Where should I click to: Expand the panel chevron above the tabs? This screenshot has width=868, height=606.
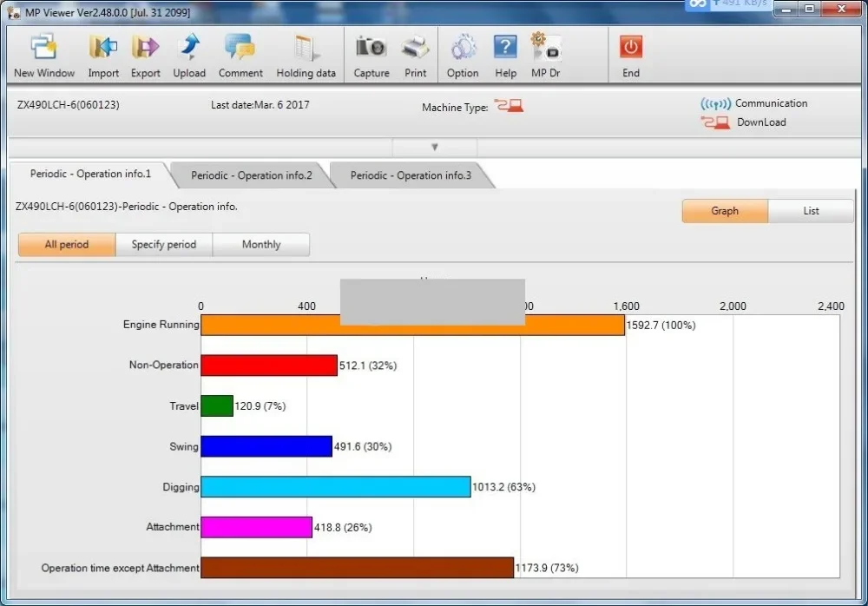(434, 147)
